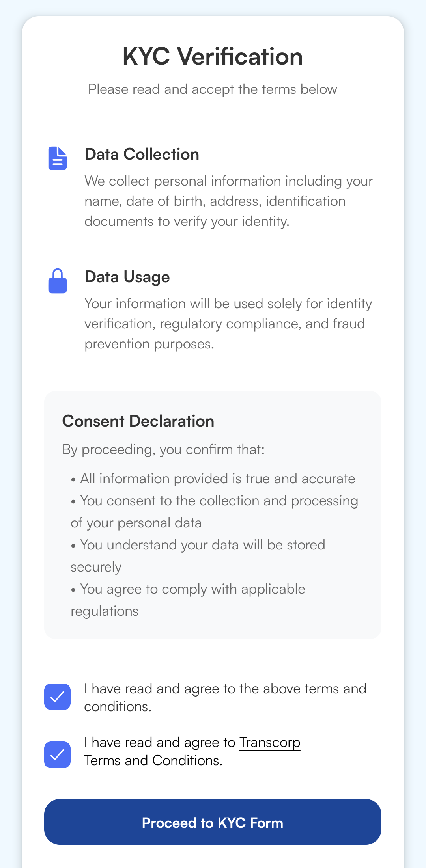Toggle the Transcorp Terms agreement checkbox
The width and height of the screenshot is (426, 868).
click(58, 754)
